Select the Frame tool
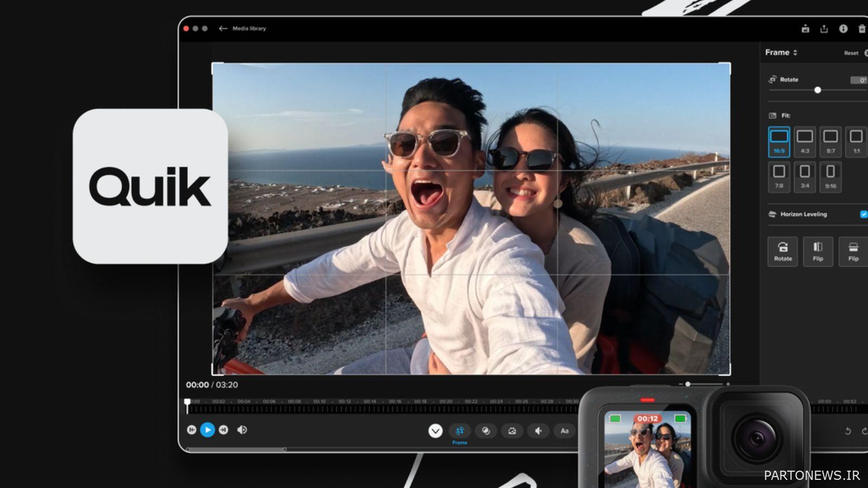 coord(459,431)
